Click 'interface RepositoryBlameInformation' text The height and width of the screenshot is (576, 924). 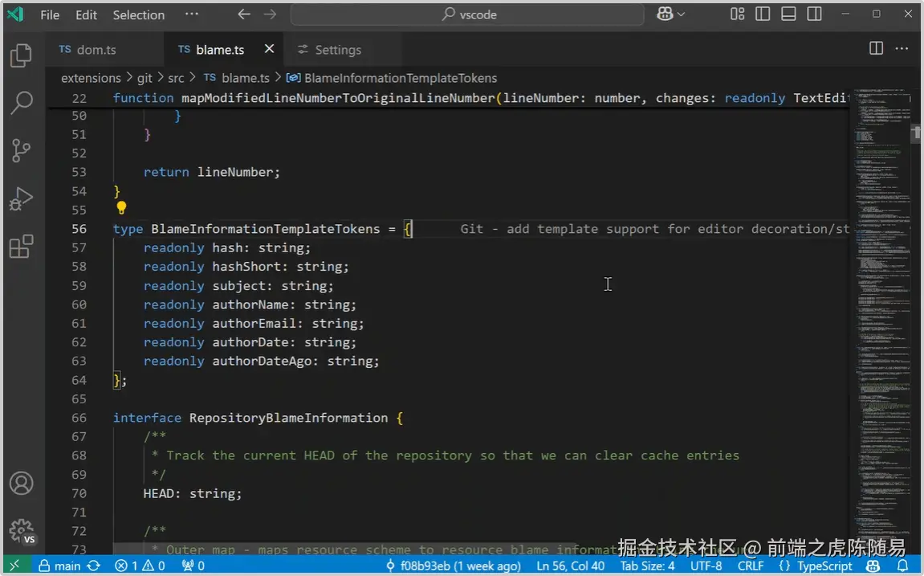250,418
